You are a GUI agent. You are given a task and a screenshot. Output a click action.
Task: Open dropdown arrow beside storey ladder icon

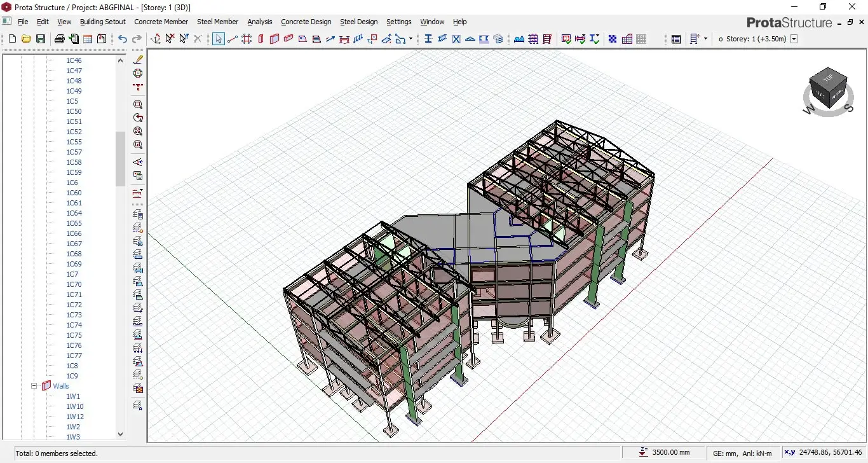[x=705, y=39]
